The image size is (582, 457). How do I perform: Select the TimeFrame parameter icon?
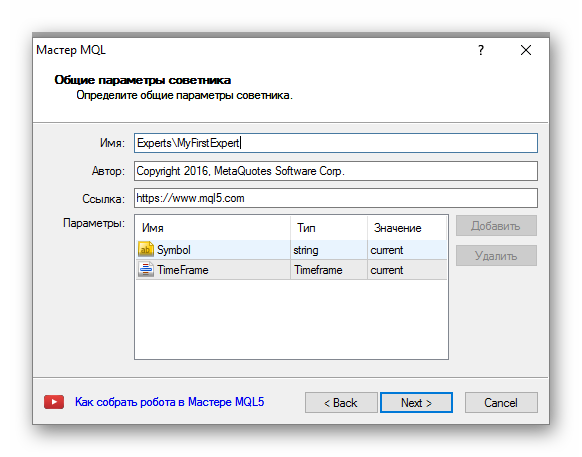[146, 270]
